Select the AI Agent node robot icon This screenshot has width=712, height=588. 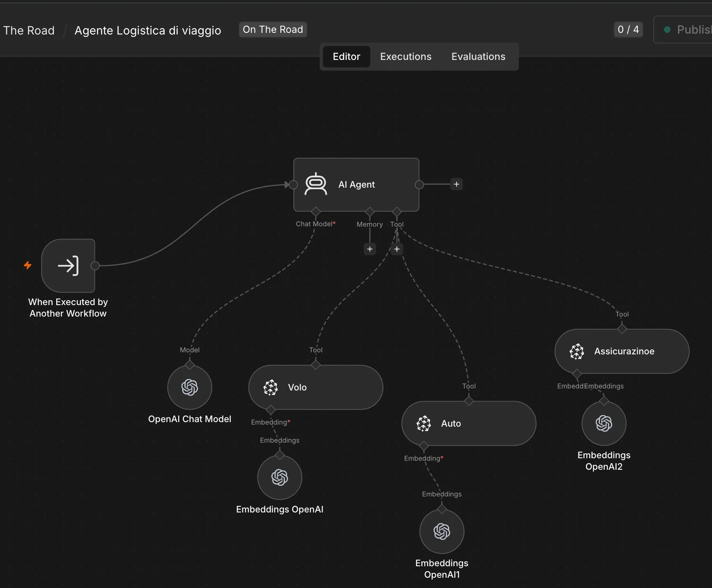click(x=315, y=184)
